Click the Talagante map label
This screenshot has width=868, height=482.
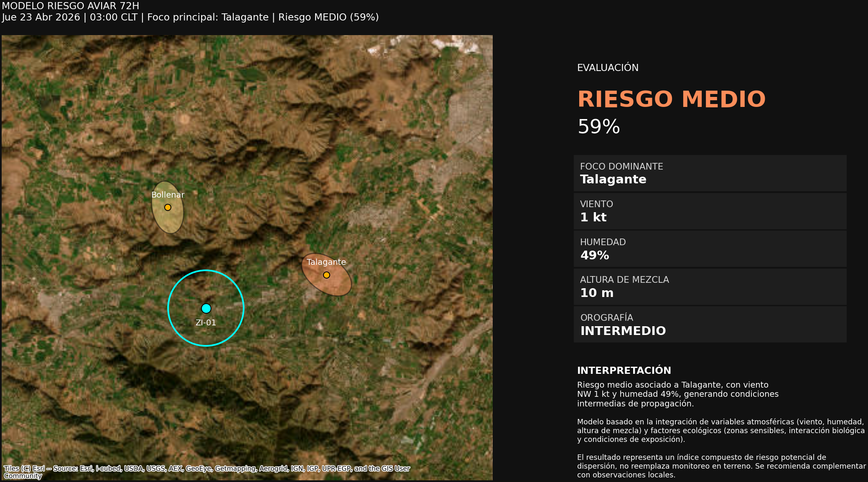click(x=326, y=262)
